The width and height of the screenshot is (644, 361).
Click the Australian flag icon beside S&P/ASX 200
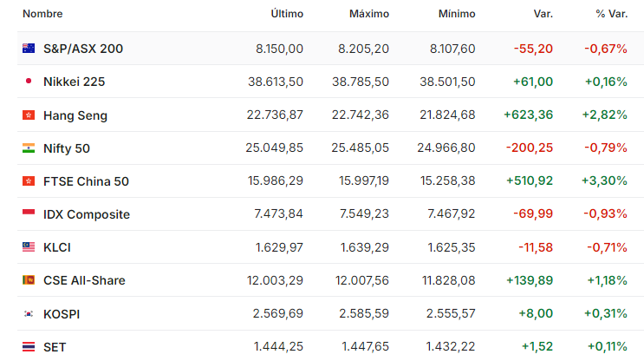point(29,49)
